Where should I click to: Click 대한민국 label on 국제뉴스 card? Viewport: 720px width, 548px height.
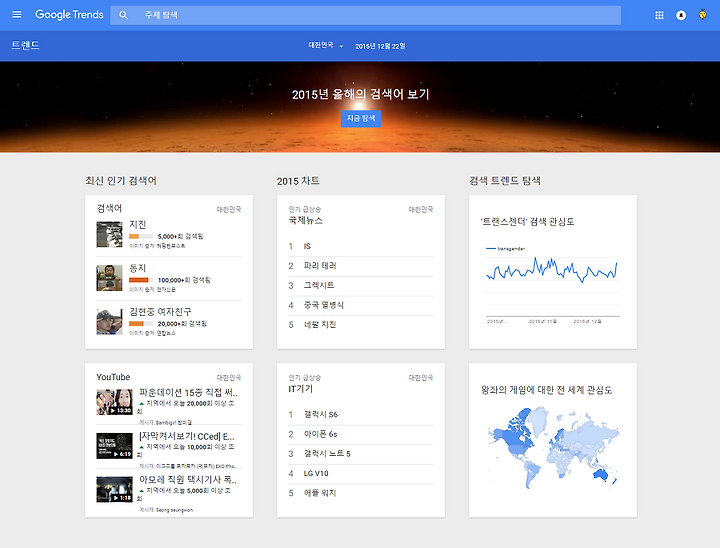(421, 209)
